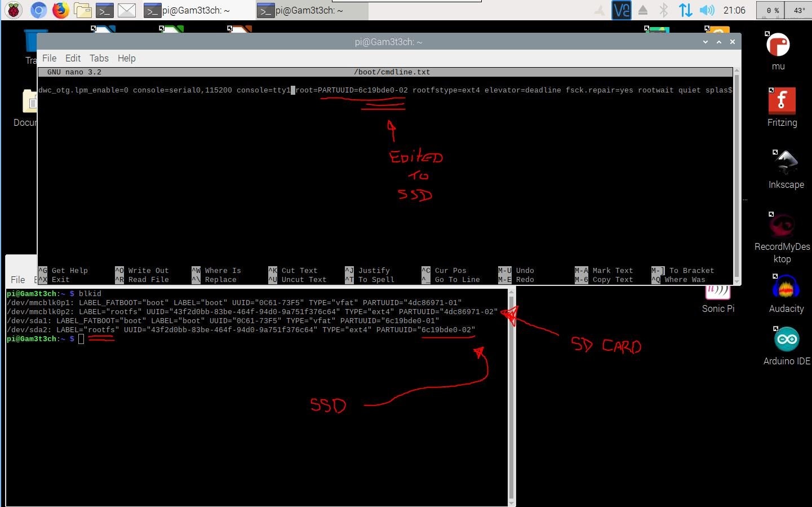Viewport: 812px width, 507px height.
Task: Click the volume speaker icon
Action: point(707,10)
